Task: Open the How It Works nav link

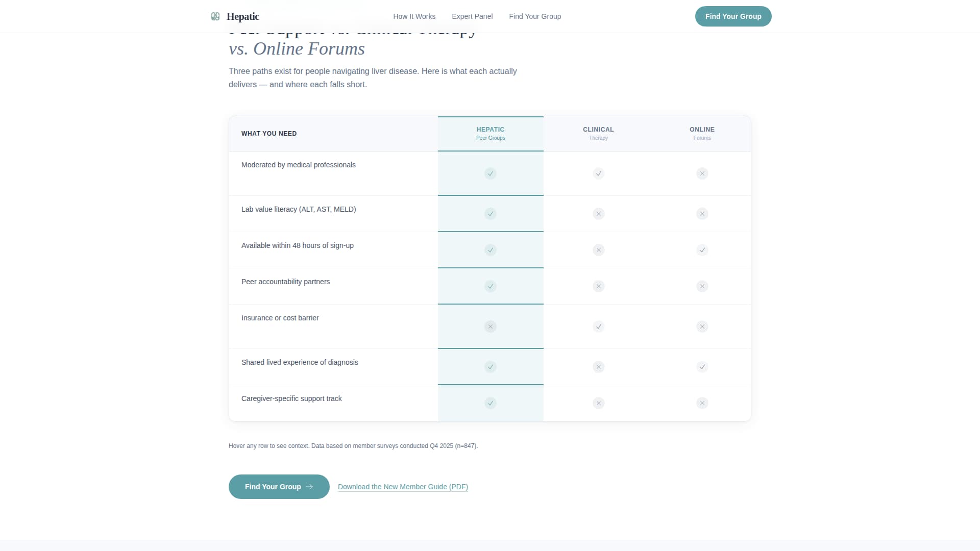Action: (x=414, y=16)
